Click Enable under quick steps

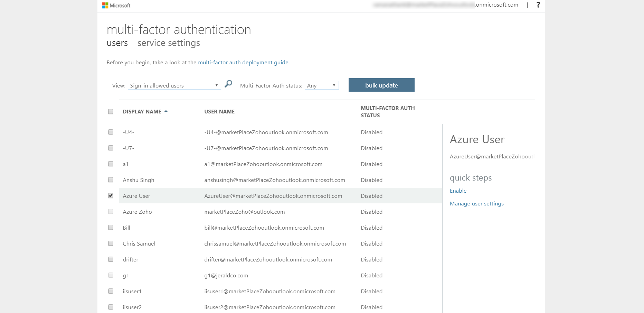458,191
